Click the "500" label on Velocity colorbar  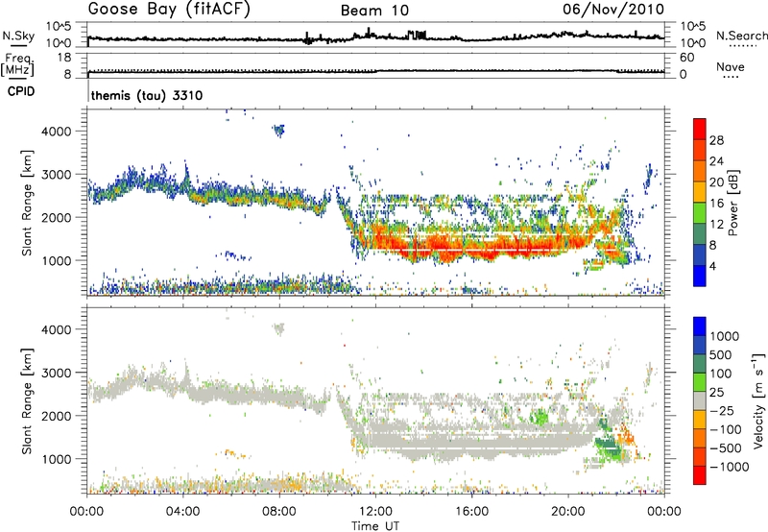tap(721, 354)
